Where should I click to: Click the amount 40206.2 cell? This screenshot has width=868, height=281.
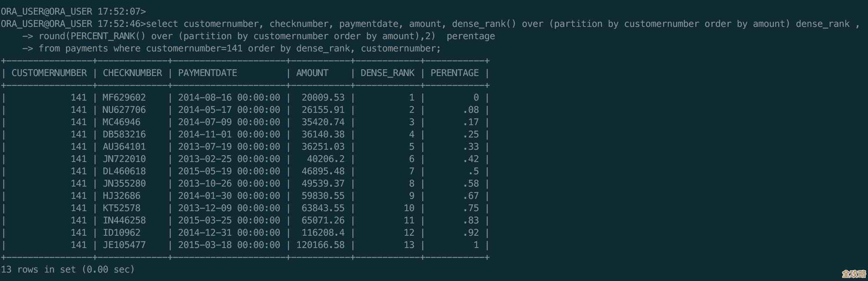pos(325,159)
